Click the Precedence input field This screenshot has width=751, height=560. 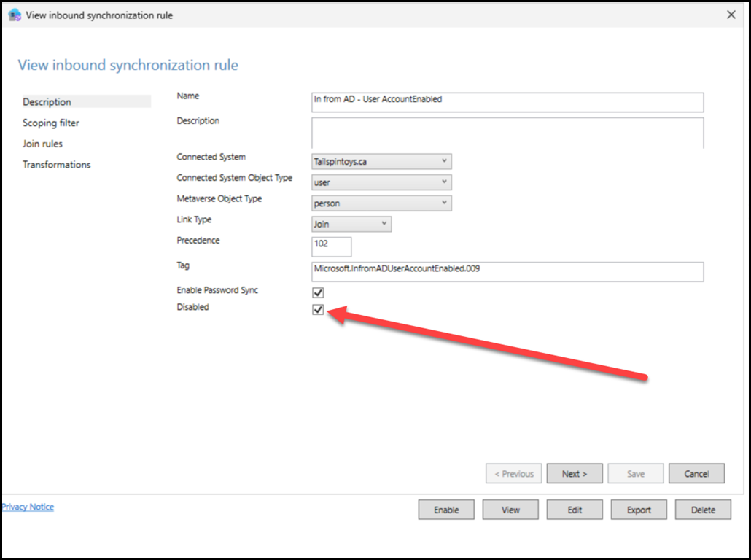click(332, 246)
